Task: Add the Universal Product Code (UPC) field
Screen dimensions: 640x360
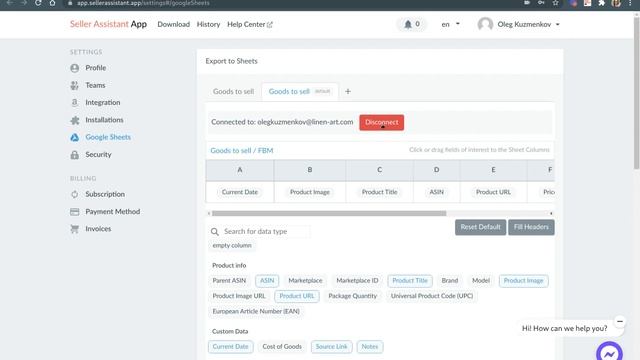Action: pyautogui.click(x=432, y=296)
